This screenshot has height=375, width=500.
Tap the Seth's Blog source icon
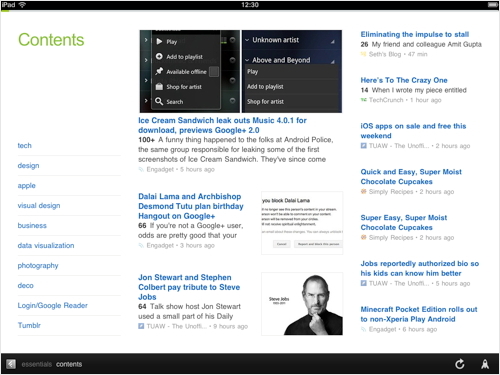(x=363, y=54)
